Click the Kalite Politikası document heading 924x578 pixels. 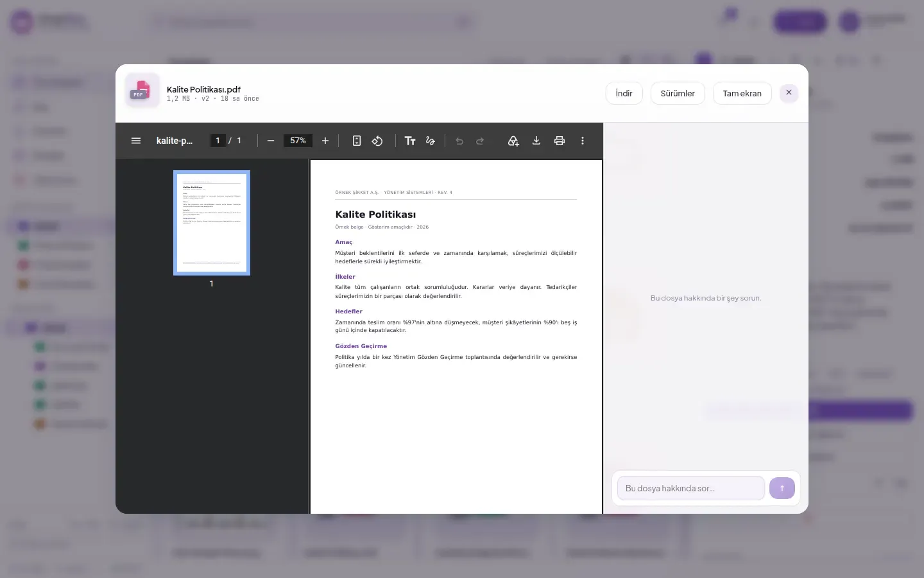375,215
